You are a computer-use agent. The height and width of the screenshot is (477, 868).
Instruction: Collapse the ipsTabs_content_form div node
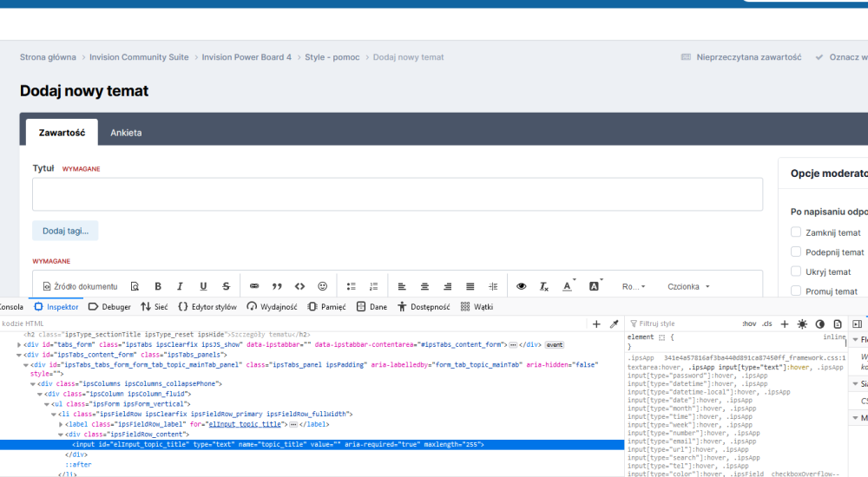click(x=19, y=355)
